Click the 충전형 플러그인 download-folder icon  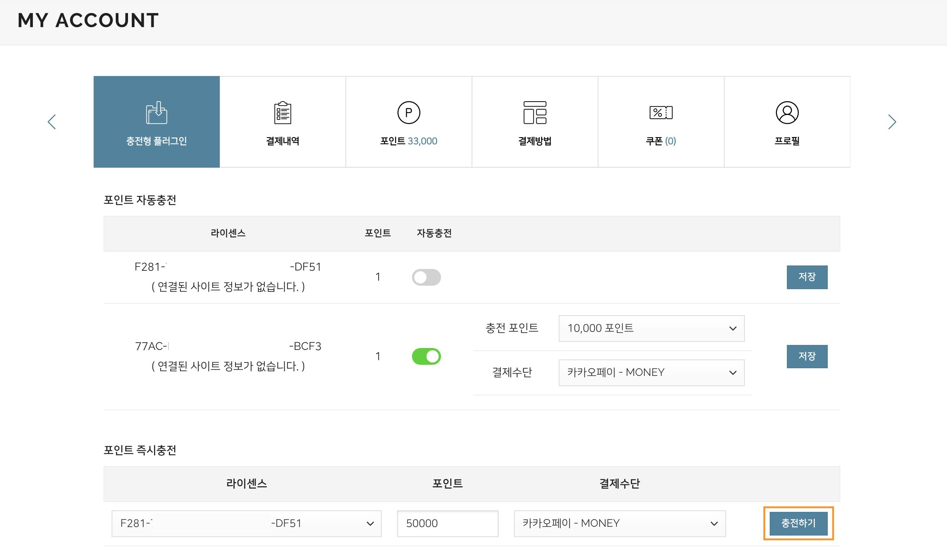156,113
